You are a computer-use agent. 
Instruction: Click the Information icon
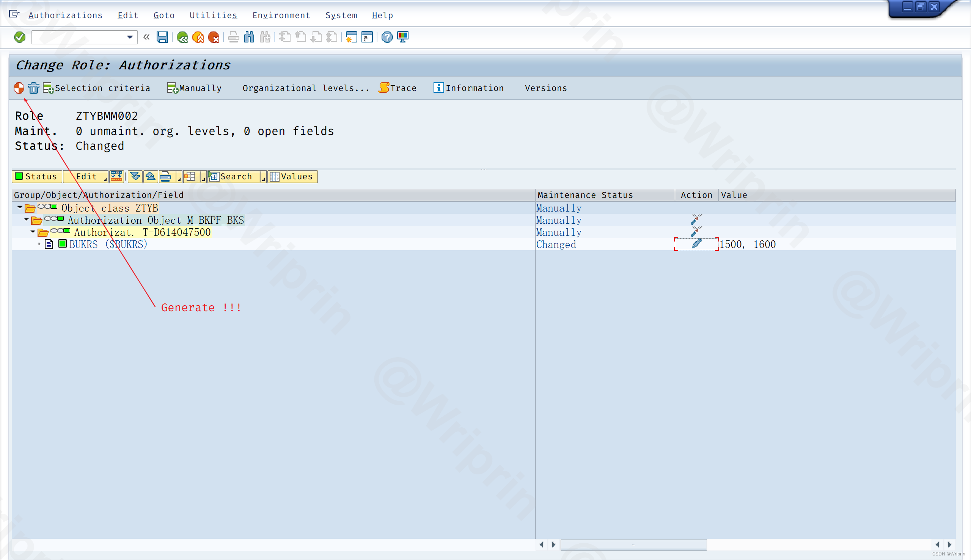[x=438, y=88]
